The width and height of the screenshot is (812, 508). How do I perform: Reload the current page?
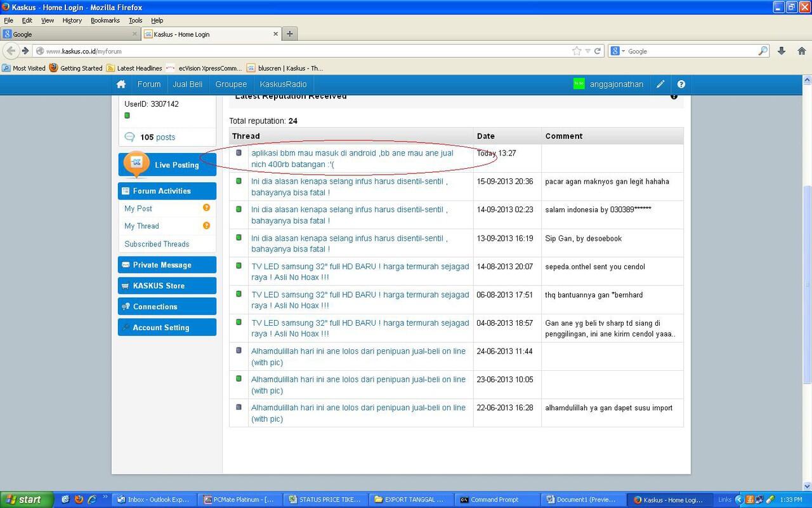click(x=598, y=51)
